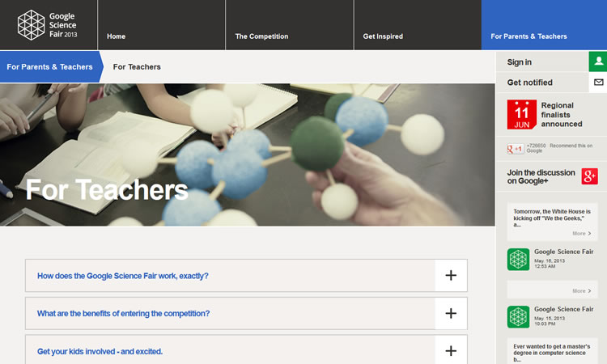Click the Google +1 recommend button
Image resolution: width=607 pixels, height=364 pixels.
516,149
